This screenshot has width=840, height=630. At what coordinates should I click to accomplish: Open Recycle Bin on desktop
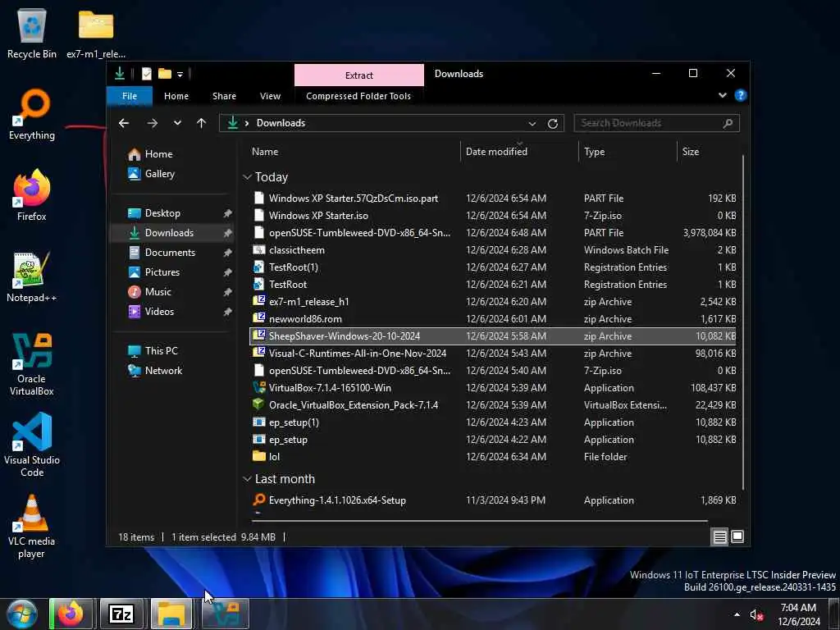(x=32, y=33)
